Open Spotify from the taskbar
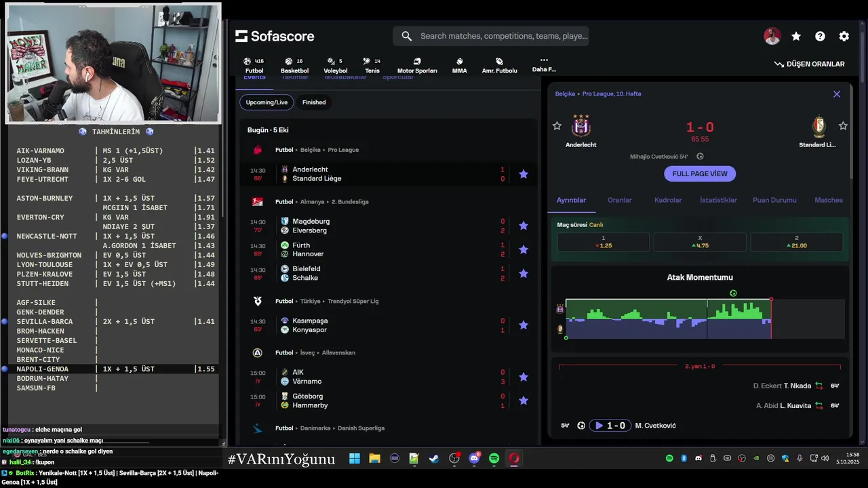868x488 pixels. [494, 459]
